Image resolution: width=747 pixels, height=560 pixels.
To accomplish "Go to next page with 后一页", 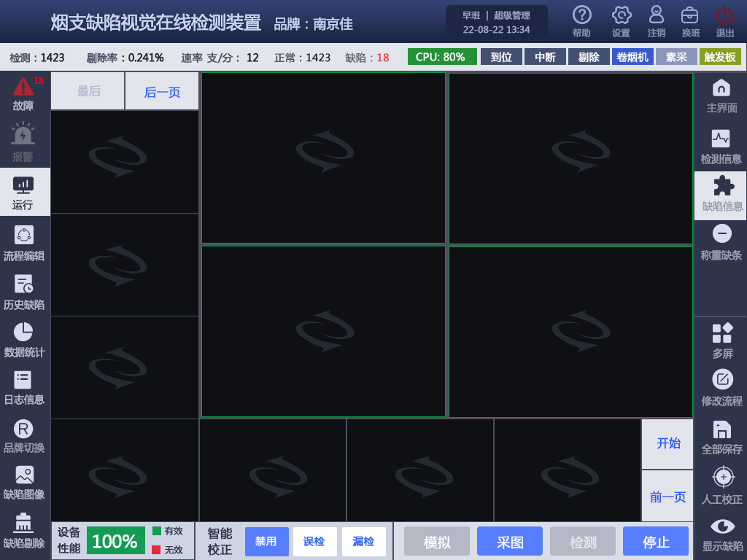I will click(x=162, y=90).
